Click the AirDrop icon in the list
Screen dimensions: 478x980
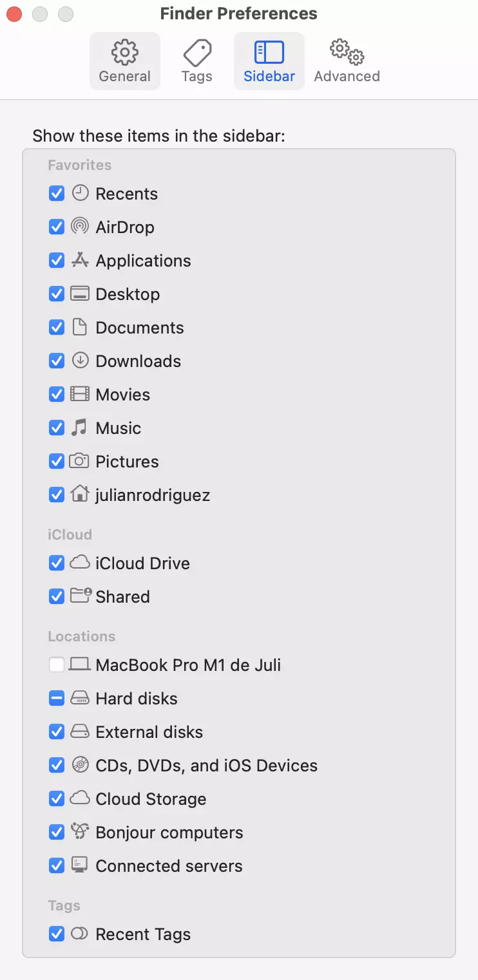tap(79, 227)
